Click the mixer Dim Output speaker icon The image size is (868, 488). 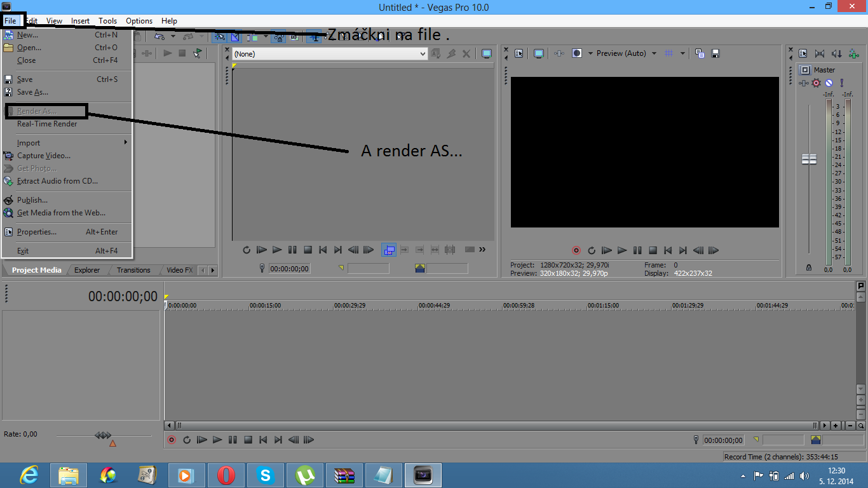[837, 53]
